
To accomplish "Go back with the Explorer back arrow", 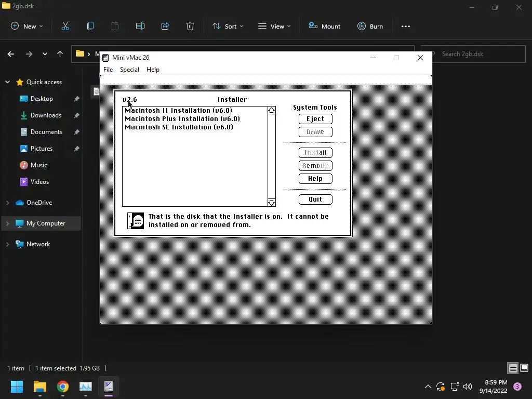I will coord(11,54).
